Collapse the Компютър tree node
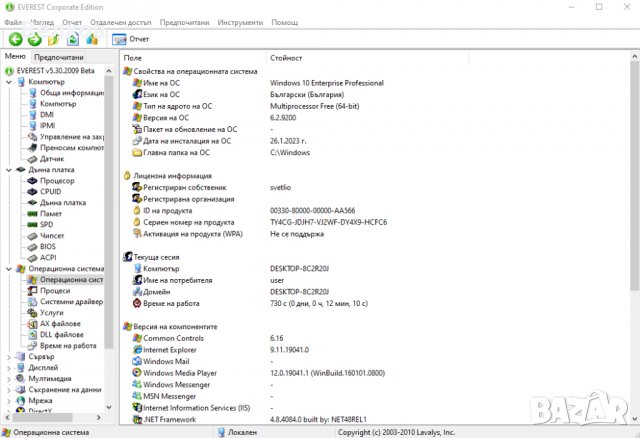Image resolution: width=640 pixels, height=438 pixels. click(9, 81)
